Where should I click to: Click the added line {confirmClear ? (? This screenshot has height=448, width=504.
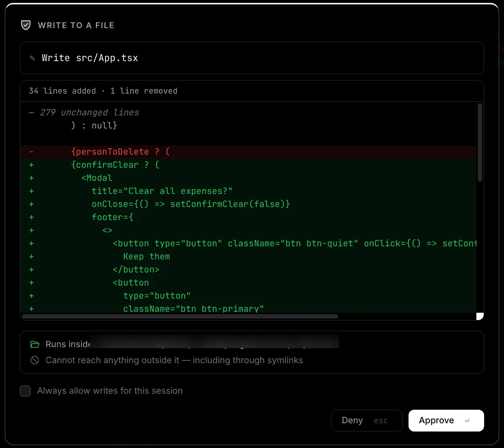[249, 165]
